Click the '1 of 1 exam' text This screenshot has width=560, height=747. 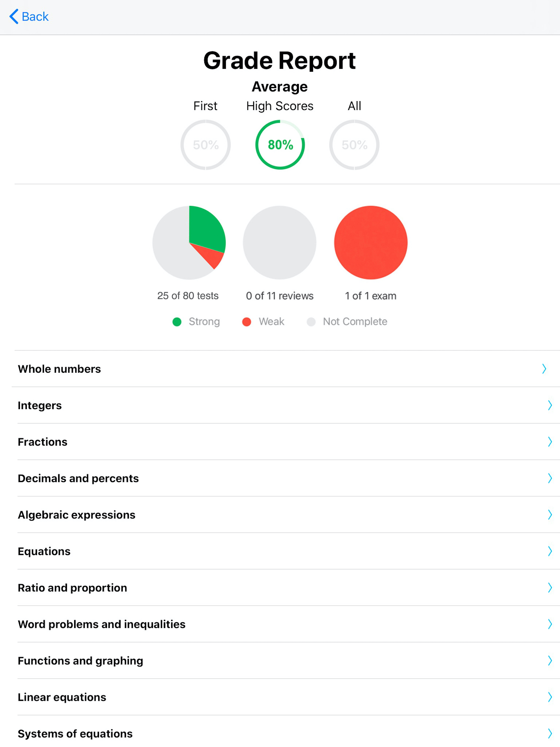[371, 296]
